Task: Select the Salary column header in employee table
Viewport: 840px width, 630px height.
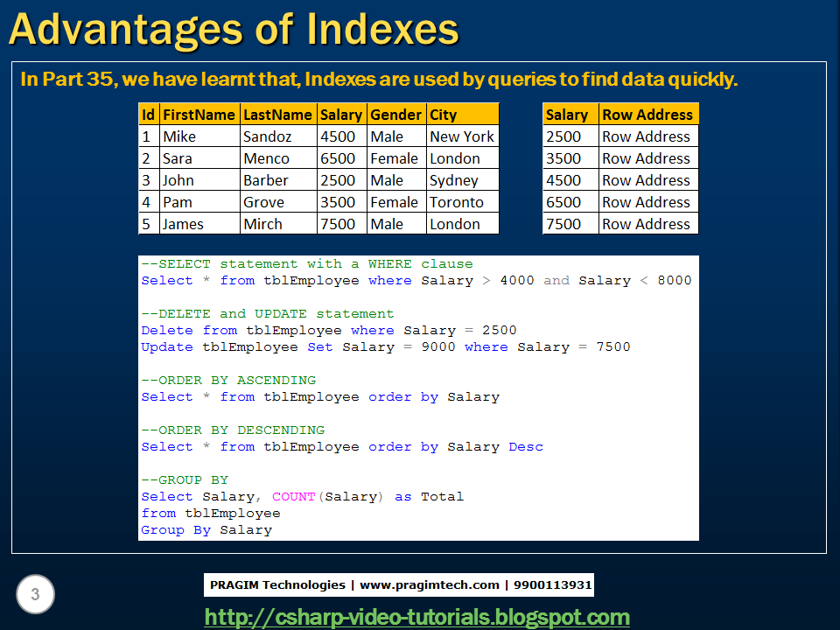Action: 341,114
